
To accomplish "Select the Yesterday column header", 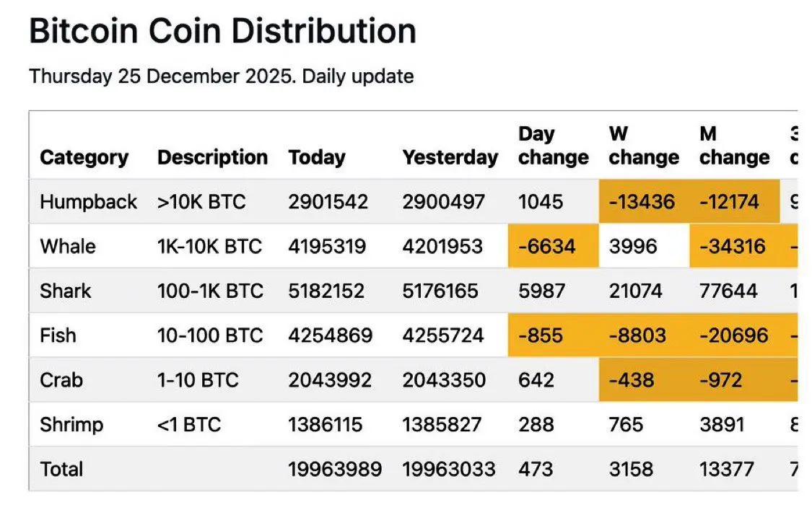I will tap(450, 157).
